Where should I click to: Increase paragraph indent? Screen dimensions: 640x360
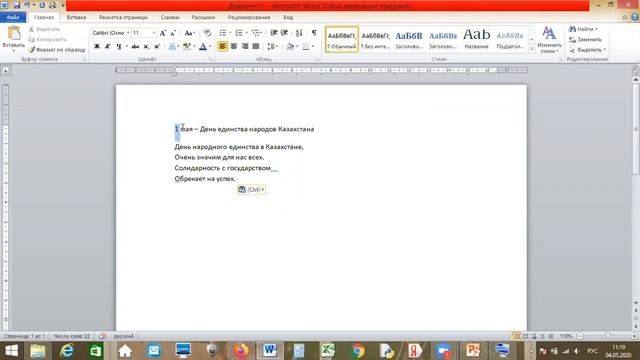coord(284,33)
